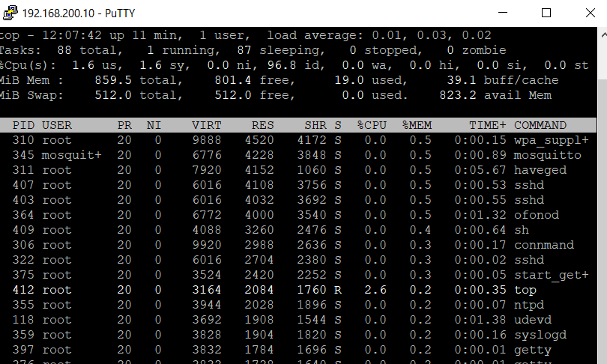The image size is (607, 364).
Task: Minimize the PuTTY window
Action: 503,13
